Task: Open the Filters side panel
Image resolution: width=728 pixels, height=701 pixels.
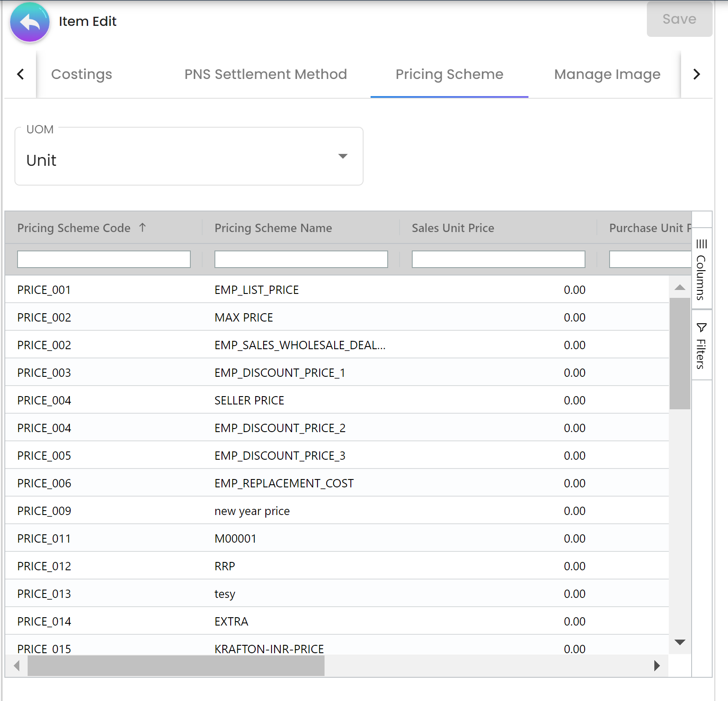Action: [701, 346]
